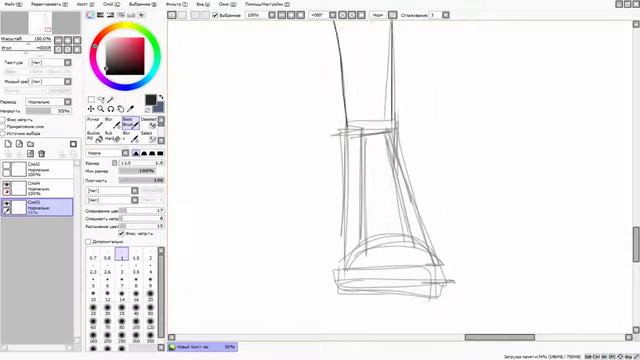Choose the Basic Brush tool
This screenshot has height=360, width=640.
pos(131,123)
